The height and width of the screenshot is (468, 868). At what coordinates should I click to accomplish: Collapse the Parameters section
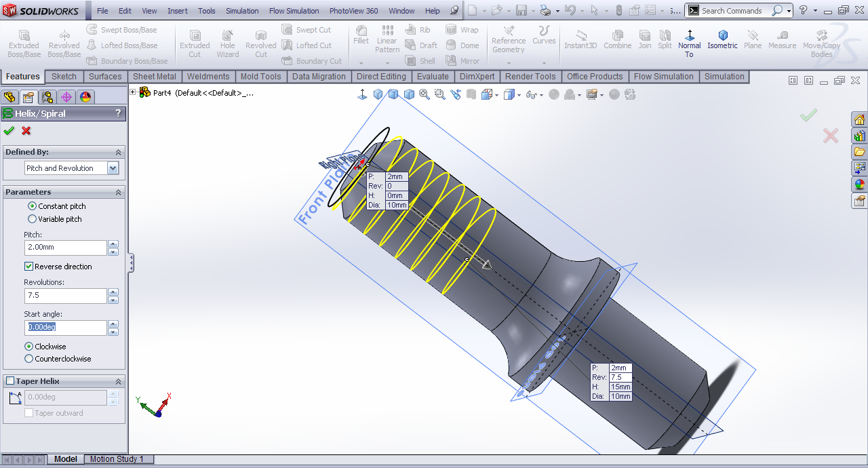[x=118, y=192]
